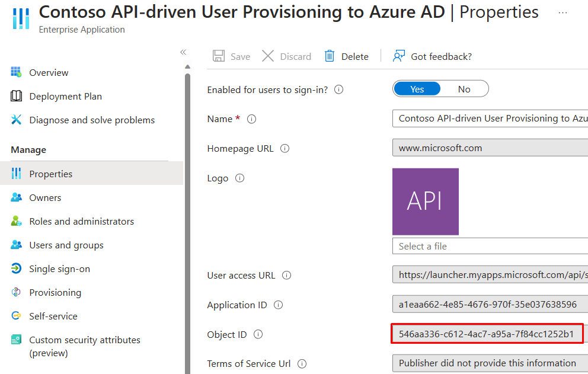The height and width of the screenshot is (374, 588).
Task: Click the Delete button label
Action: coord(354,57)
